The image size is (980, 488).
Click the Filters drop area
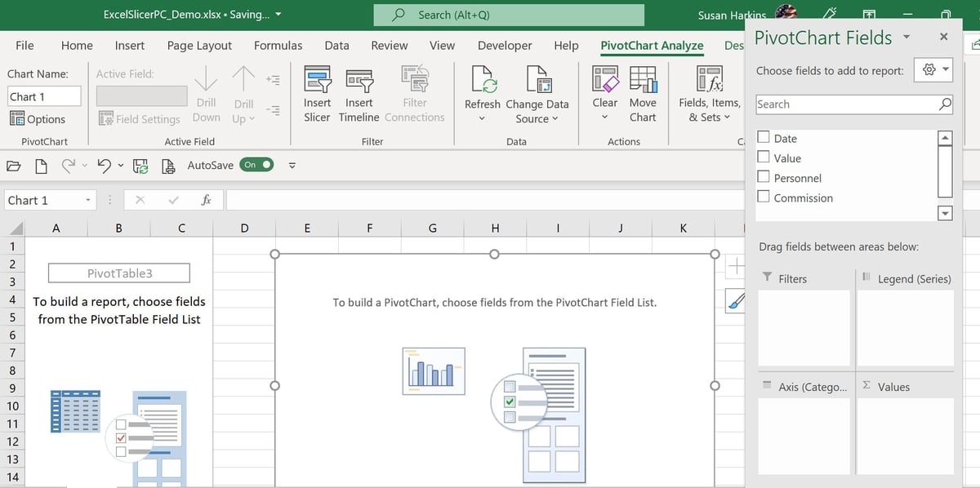tap(805, 328)
